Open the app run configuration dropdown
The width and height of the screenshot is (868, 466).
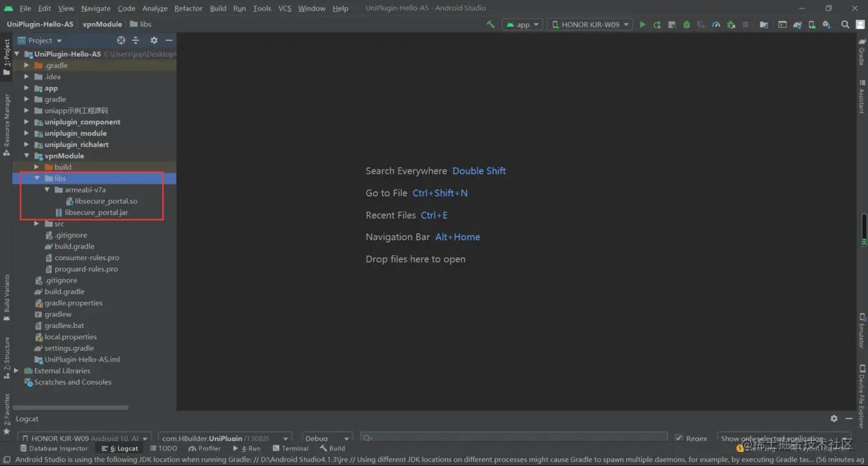[523, 25]
